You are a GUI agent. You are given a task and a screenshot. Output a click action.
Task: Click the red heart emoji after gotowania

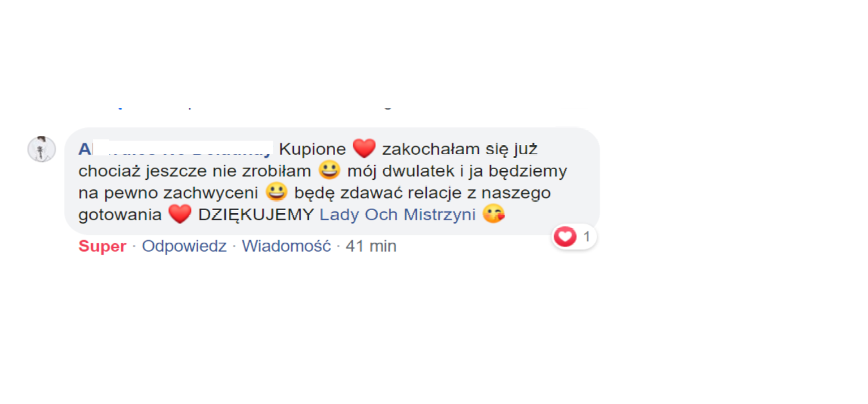(180, 214)
